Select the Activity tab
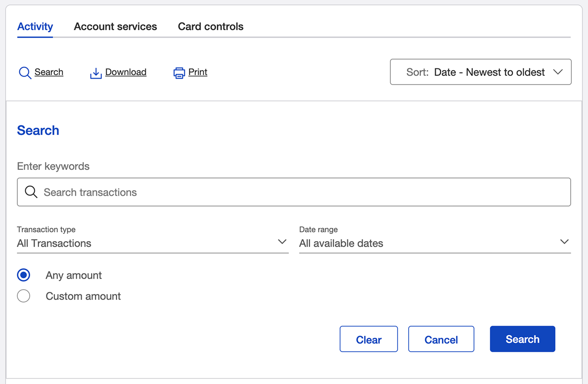Viewport: 588px width, 384px height. coord(35,27)
